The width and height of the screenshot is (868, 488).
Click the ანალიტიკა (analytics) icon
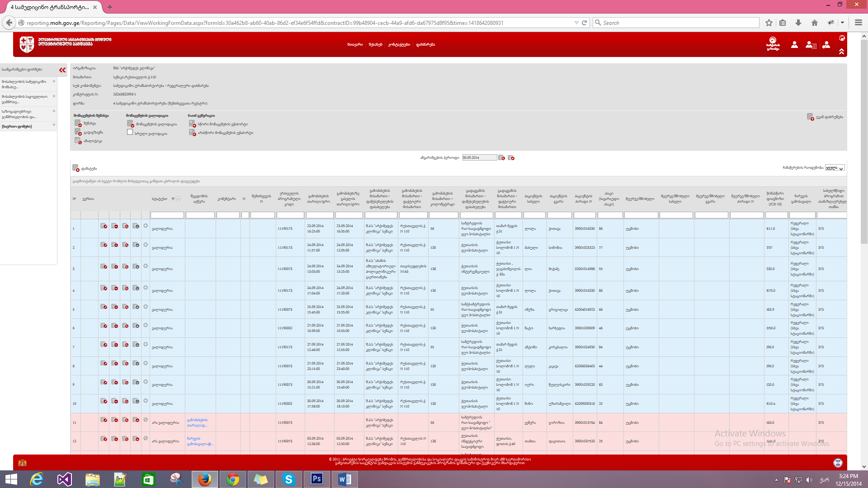(78, 141)
